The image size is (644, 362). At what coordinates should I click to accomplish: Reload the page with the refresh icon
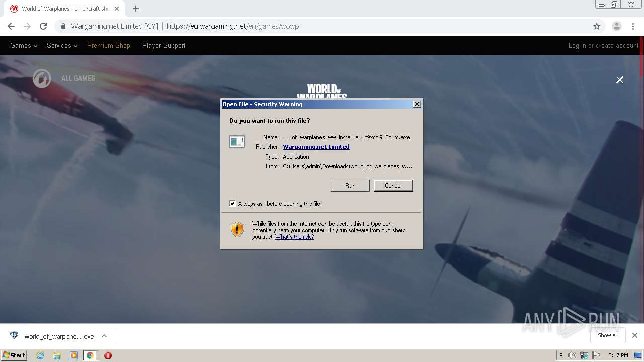pyautogui.click(x=43, y=26)
